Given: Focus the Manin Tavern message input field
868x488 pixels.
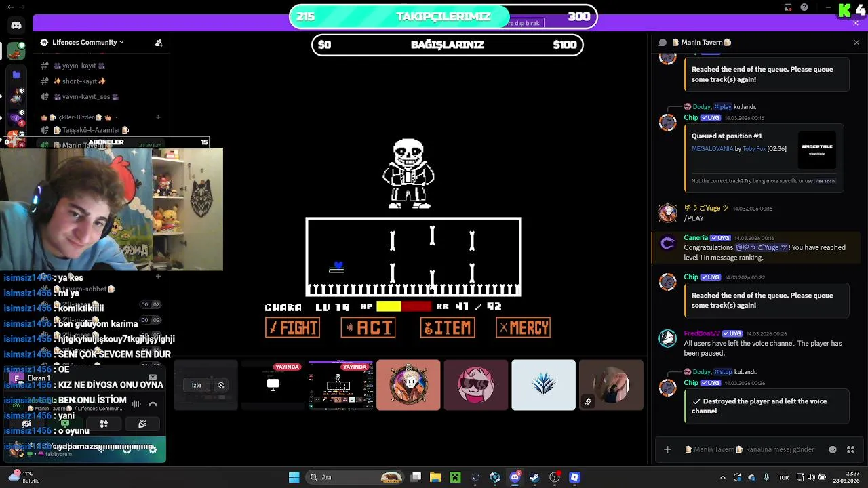Looking at the screenshot, I should (x=749, y=449).
